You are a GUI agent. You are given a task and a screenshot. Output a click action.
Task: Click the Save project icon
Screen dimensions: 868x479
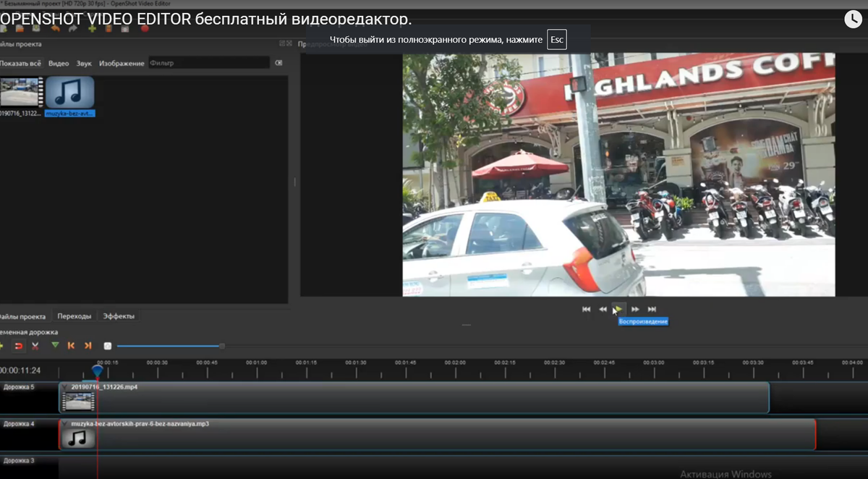coord(36,28)
